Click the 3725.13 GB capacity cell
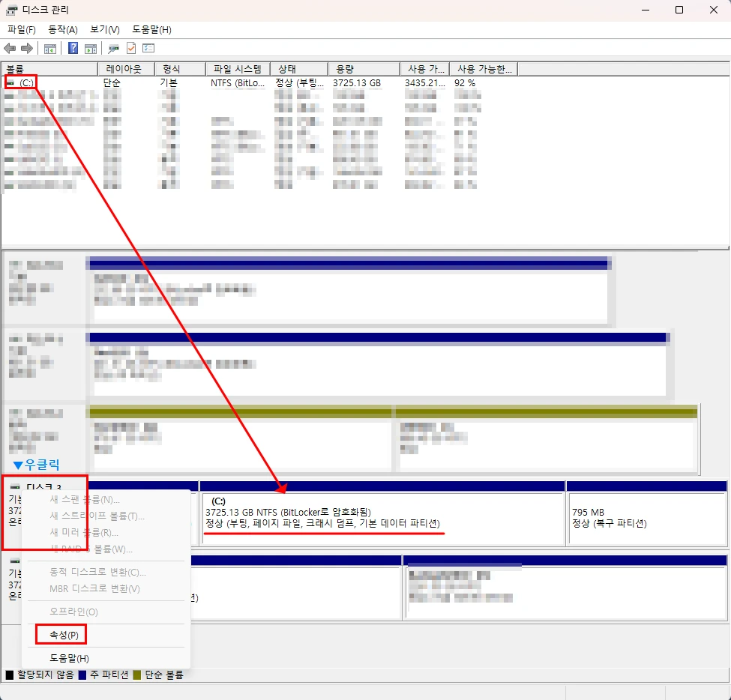 click(357, 83)
